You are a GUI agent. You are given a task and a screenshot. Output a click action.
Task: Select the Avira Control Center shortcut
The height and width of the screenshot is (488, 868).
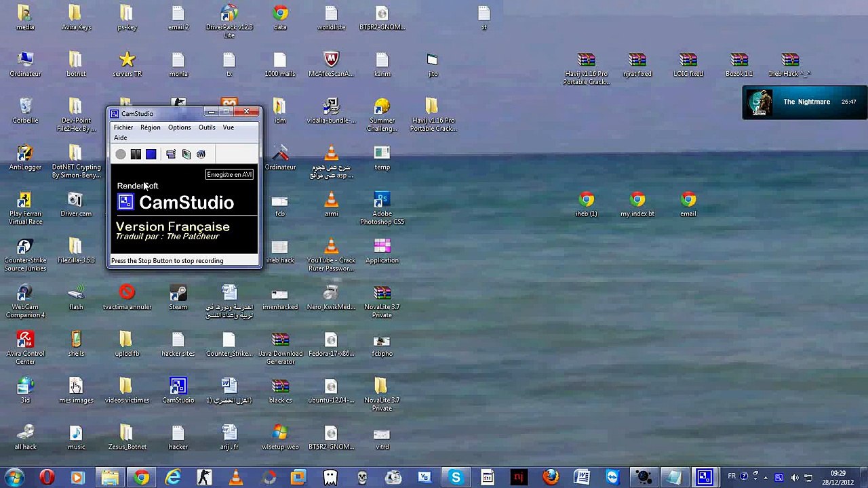coord(25,348)
